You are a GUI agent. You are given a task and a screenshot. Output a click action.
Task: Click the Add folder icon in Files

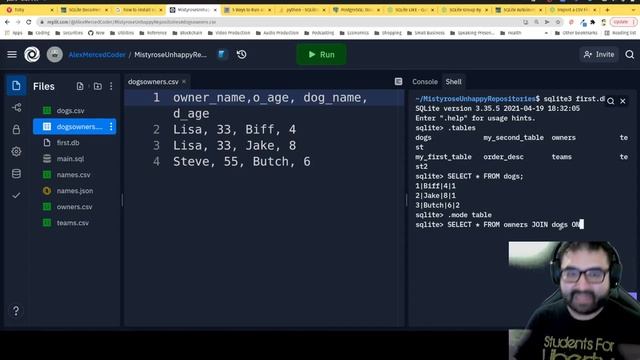point(98,86)
